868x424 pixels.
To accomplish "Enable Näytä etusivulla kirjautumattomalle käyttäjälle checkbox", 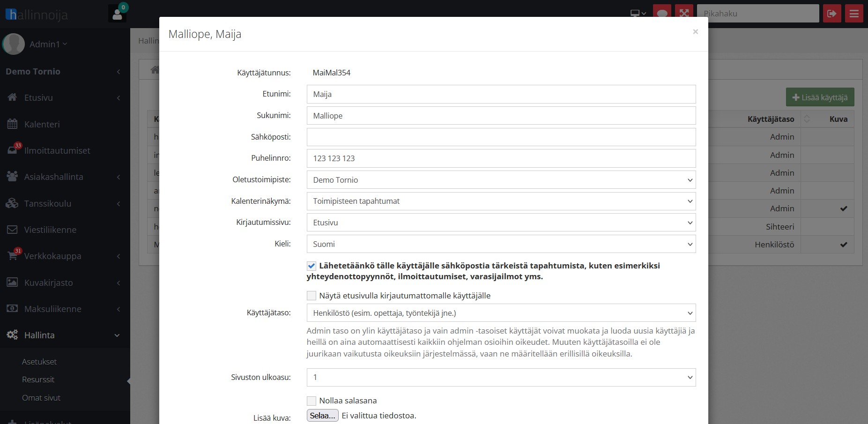I will tap(312, 296).
